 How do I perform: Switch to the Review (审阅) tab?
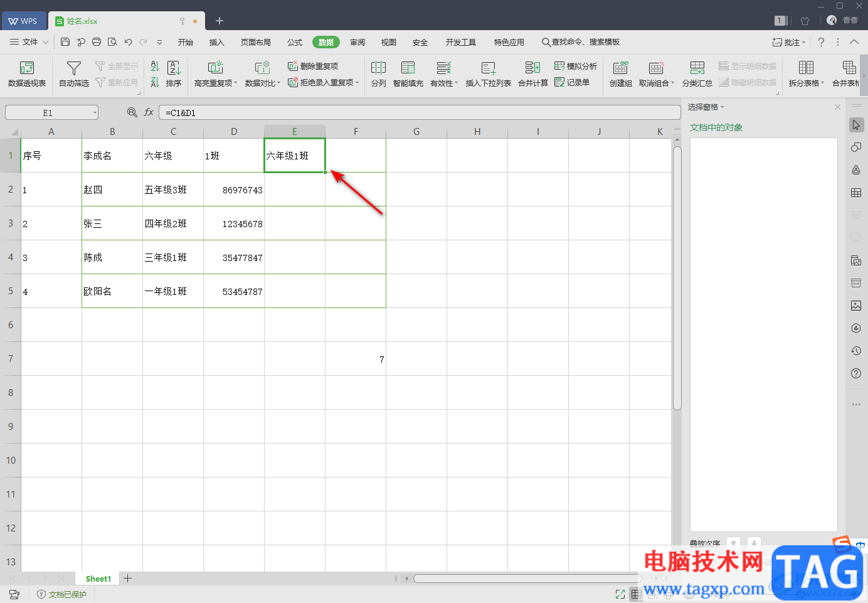357,42
